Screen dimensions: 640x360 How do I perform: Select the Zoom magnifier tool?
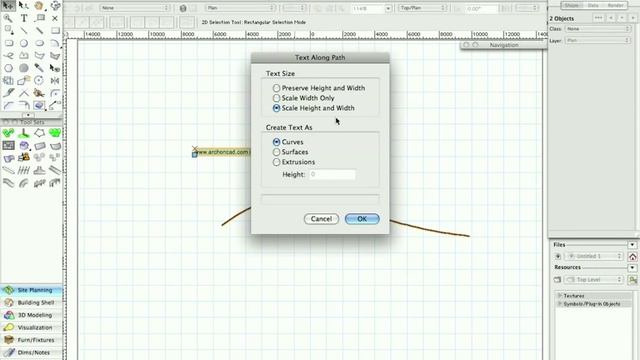(x=8, y=18)
